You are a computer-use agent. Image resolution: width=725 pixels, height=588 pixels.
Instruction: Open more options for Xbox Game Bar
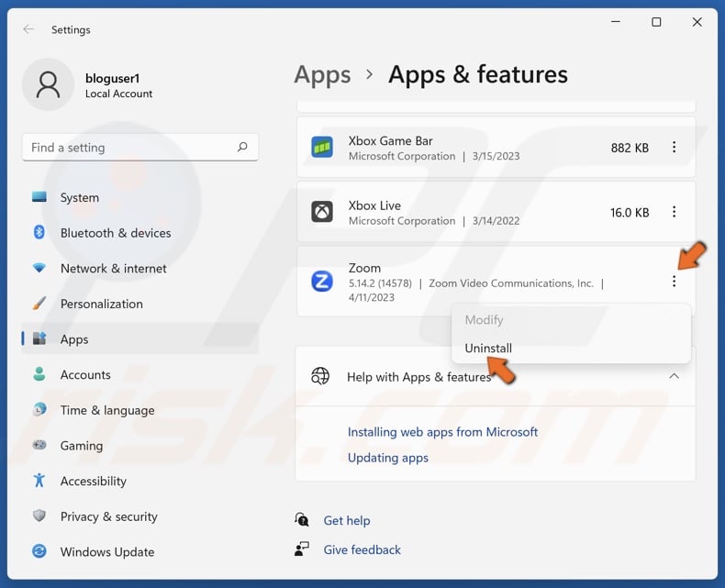click(x=675, y=147)
